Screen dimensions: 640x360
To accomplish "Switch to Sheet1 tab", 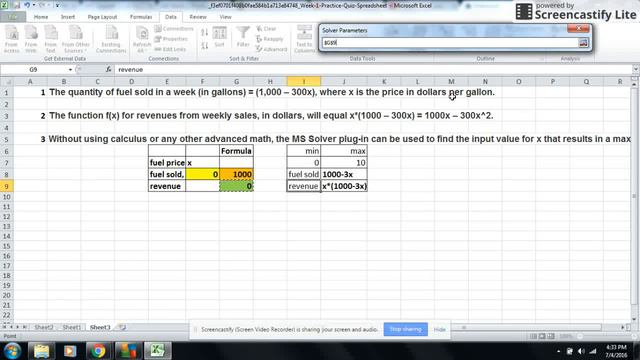I will click(72, 327).
